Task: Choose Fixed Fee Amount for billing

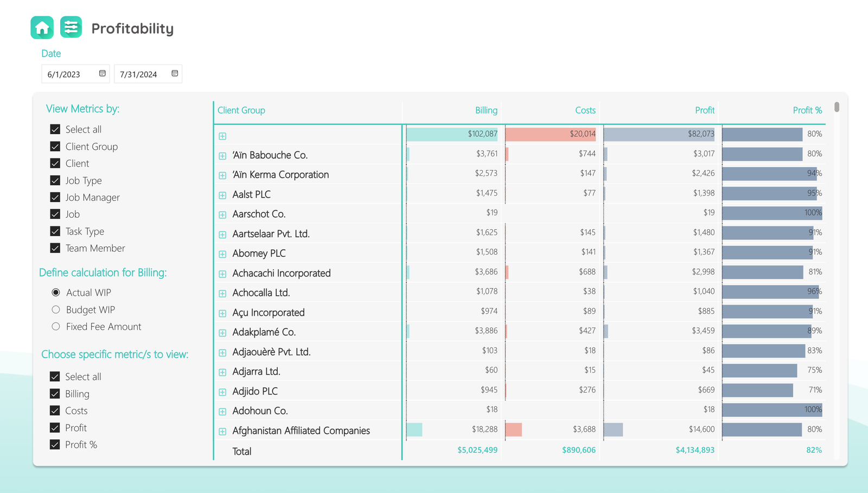Action: (x=56, y=326)
